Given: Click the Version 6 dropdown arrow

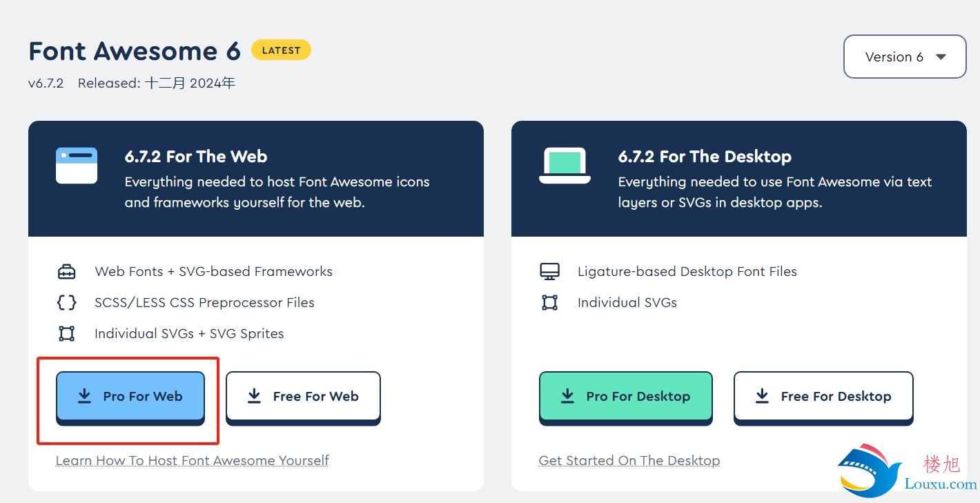Looking at the screenshot, I should click(x=941, y=57).
